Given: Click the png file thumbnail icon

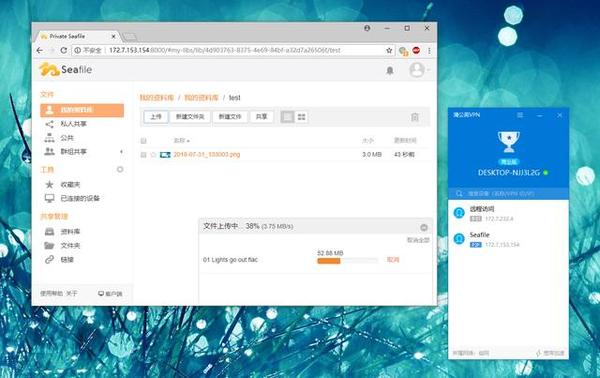Looking at the screenshot, I should [x=165, y=155].
